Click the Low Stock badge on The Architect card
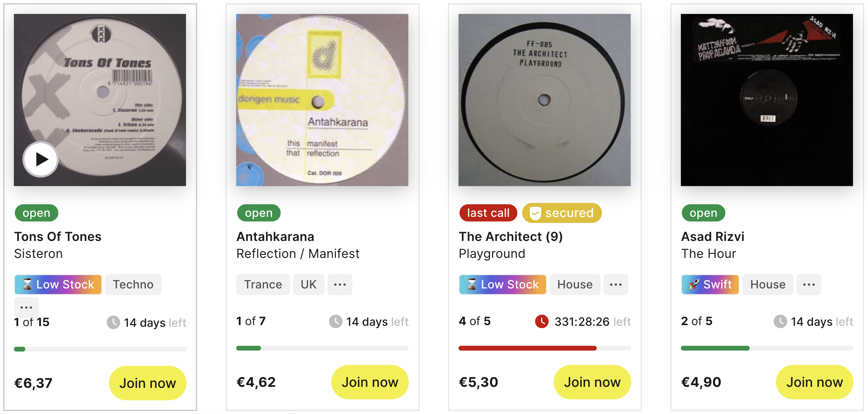The width and height of the screenshot is (868, 414). click(x=503, y=284)
